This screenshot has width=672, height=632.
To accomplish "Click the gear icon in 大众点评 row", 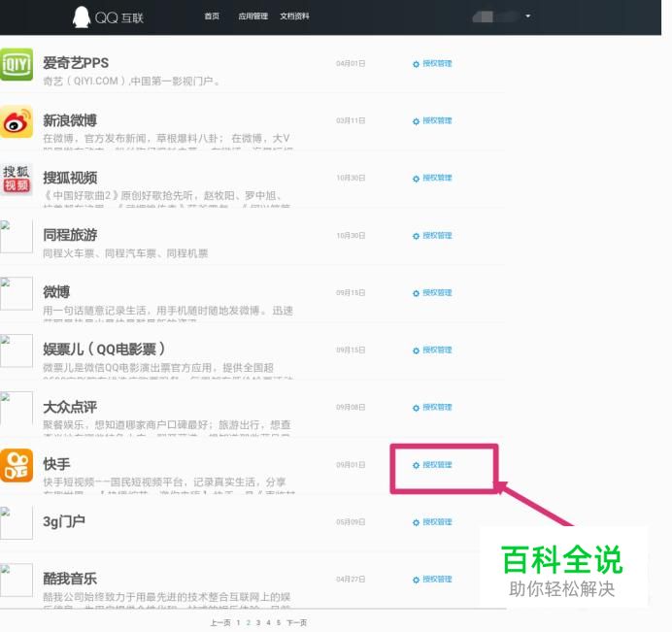I will coord(416,408).
